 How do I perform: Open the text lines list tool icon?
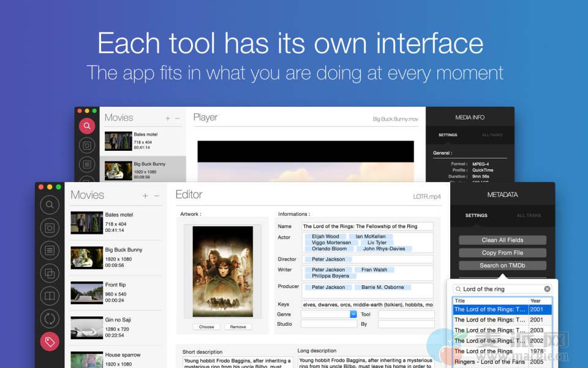[x=50, y=250]
